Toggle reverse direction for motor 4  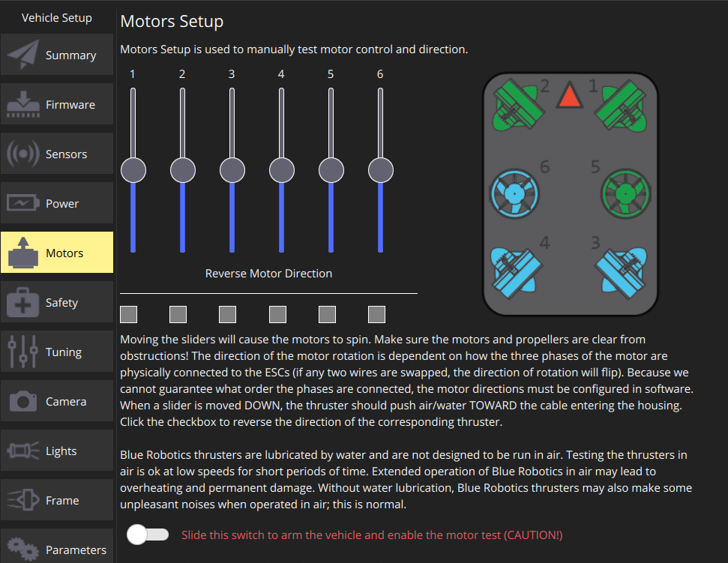coord(277,314)
